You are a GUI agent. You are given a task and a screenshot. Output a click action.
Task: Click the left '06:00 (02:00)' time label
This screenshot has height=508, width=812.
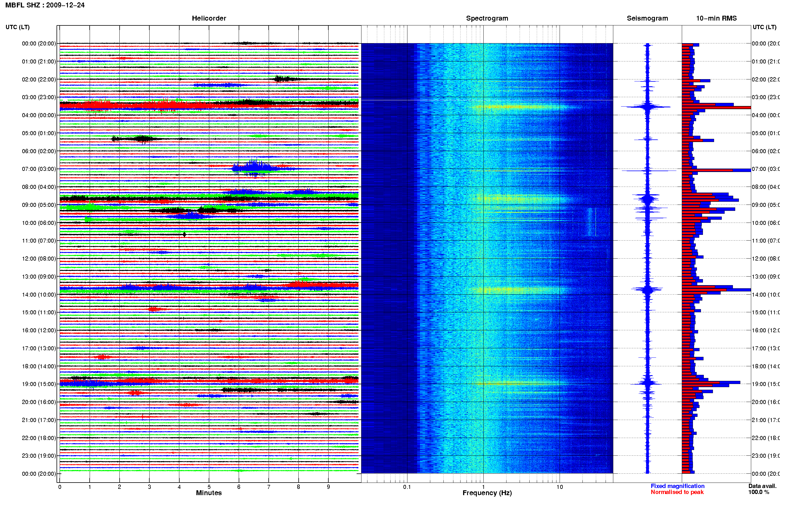39,151
